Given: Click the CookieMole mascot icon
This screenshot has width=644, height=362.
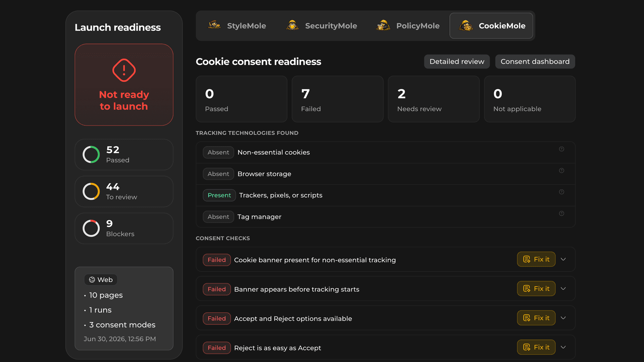Looking at the screenshot, I should pyautogui.click(x=466, y=25).
